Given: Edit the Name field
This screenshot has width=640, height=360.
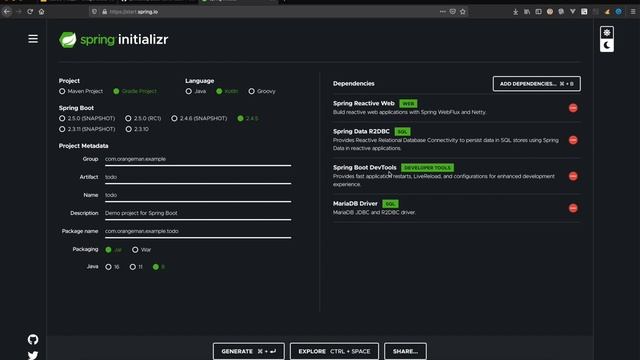Looking at the screenshot, I should [198, 195].
